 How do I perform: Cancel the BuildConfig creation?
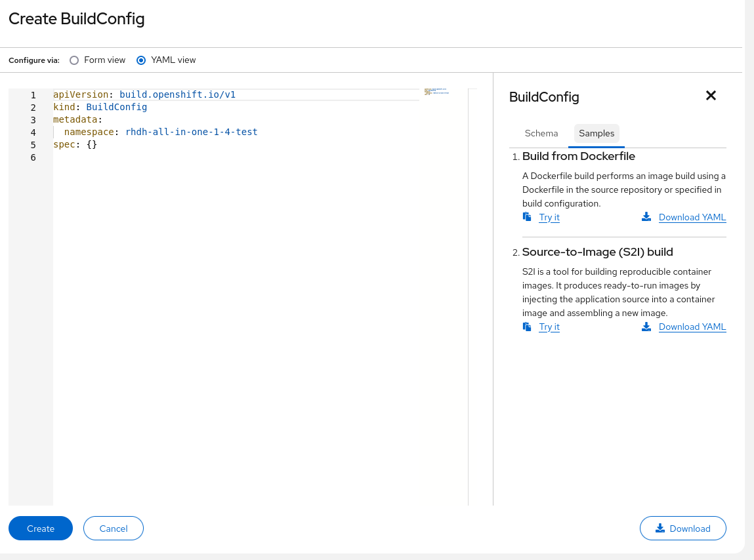pos(114,529)
